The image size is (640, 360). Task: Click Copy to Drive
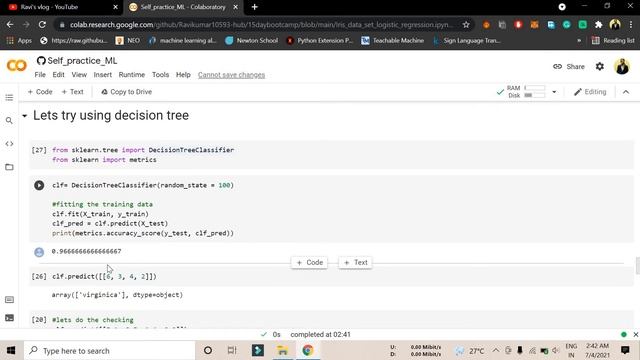point(127,92)
